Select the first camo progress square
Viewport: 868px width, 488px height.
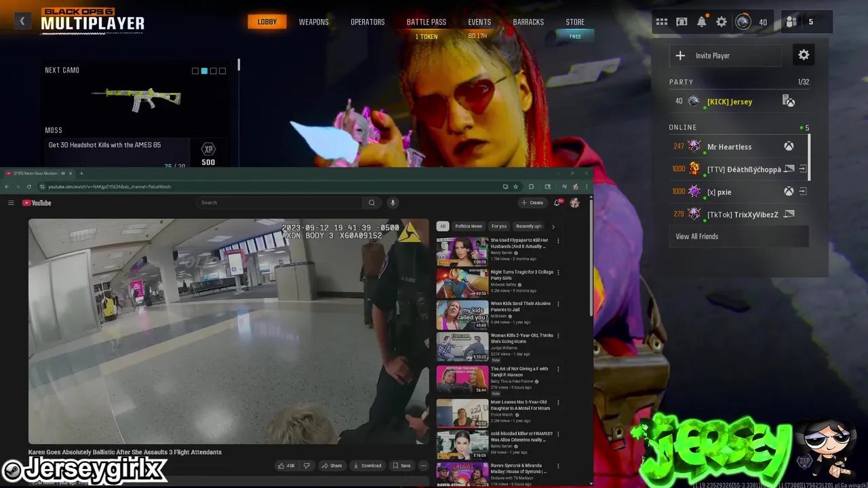(195, 70)
